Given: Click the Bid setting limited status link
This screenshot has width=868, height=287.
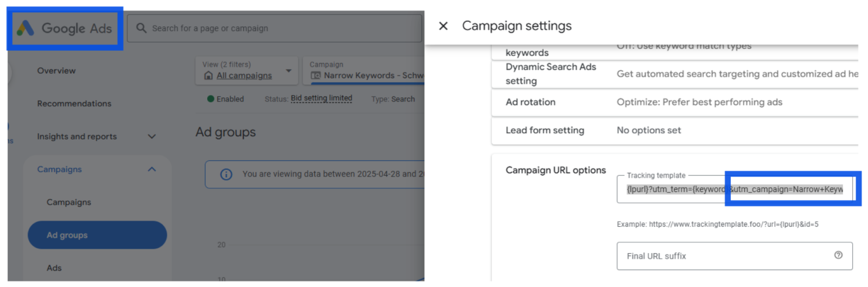Looking at the screenshot, I should (321, 98).
